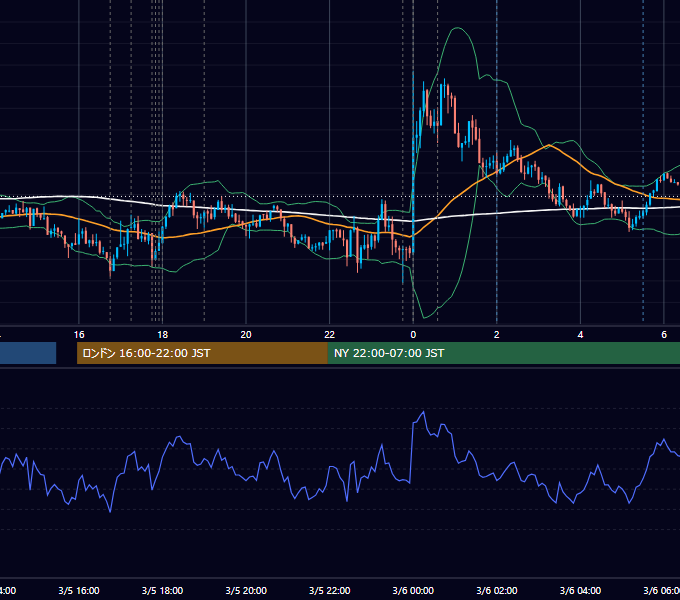Screen dimensions: 680x600
Task: Click the '3/6 00:00' time label
Action: point(413,590)
